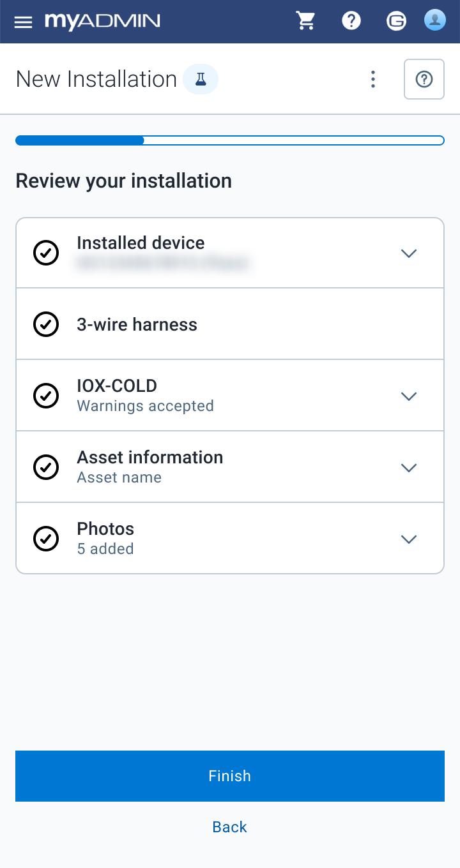Select the IOX-COLD row label
The image size is (460, 868).
click(117, 385)
